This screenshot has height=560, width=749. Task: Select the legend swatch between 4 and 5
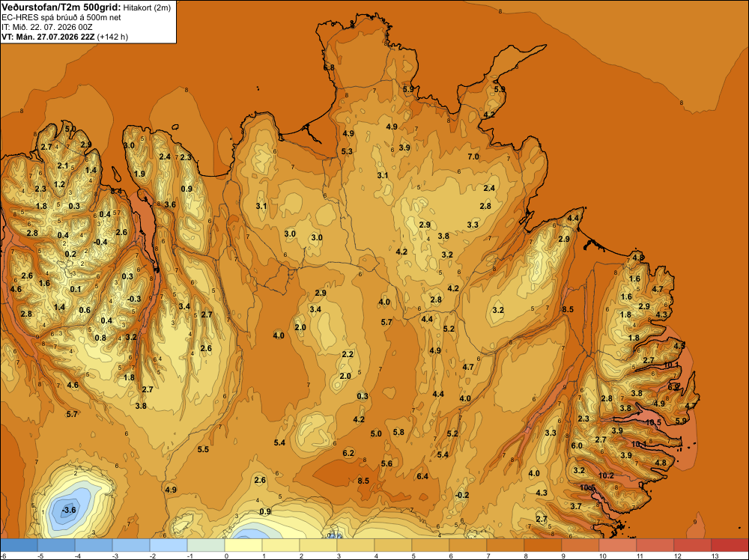click(393, 545)
